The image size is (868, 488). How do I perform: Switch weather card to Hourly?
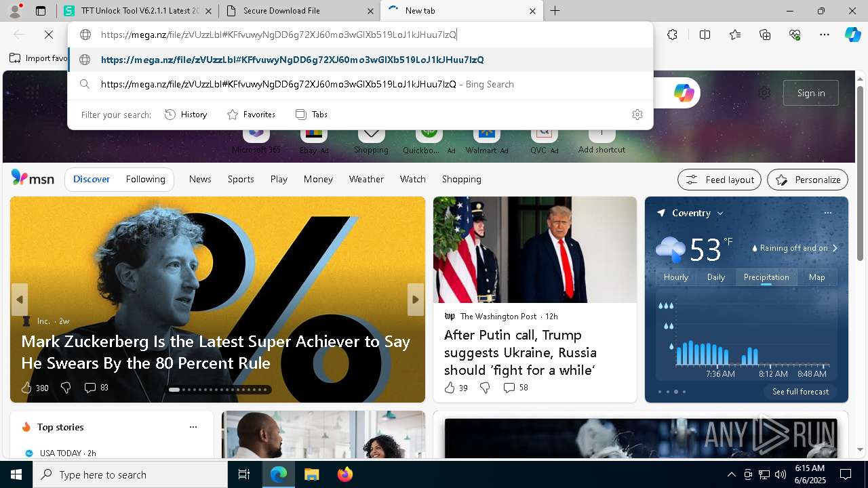pyautogui.click(x=676, y=277)
